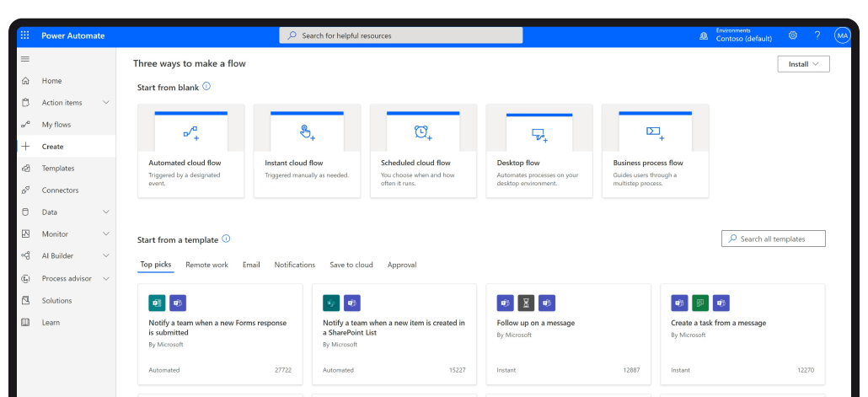Click the Help question mark icon

pos(817,35)
